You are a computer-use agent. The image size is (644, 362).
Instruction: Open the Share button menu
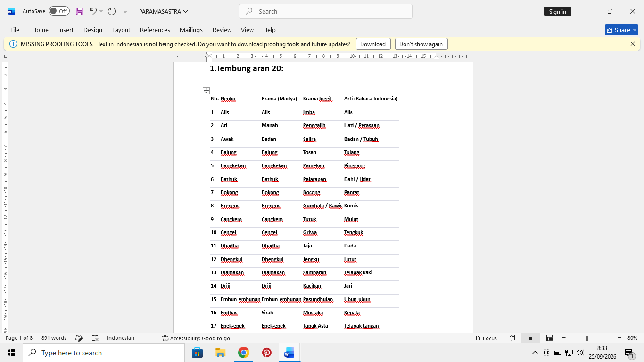[621, 30]
